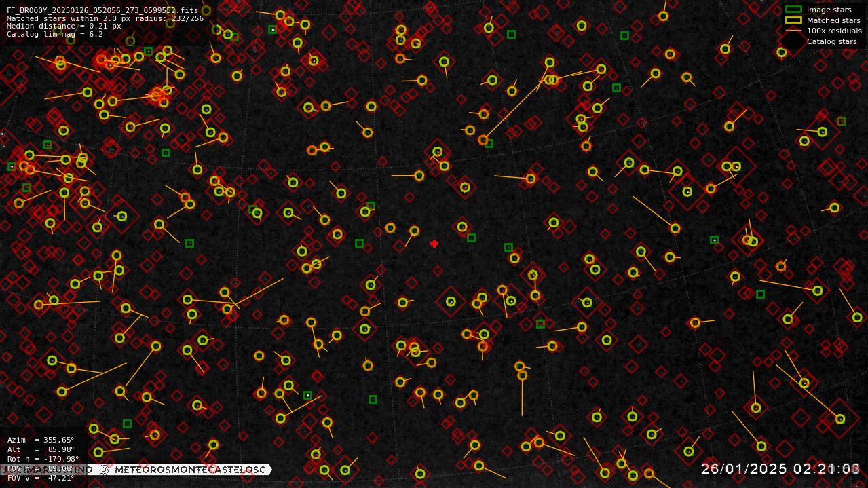Click the 'Matched stars' legend label
The image size is (868, 488).
pyautogui.click(x=833, y=20)
